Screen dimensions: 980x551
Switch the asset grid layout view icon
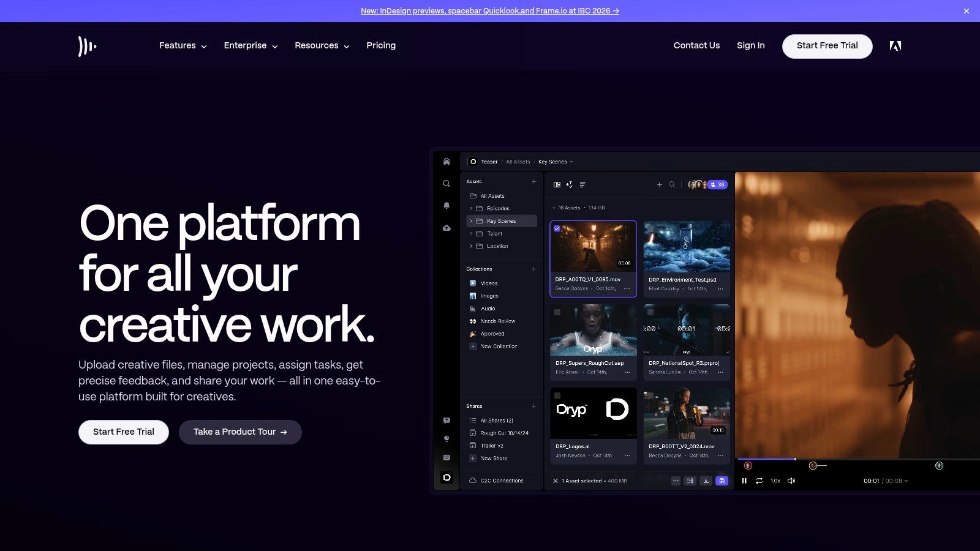pyautogui.click(x=557, y=184)
